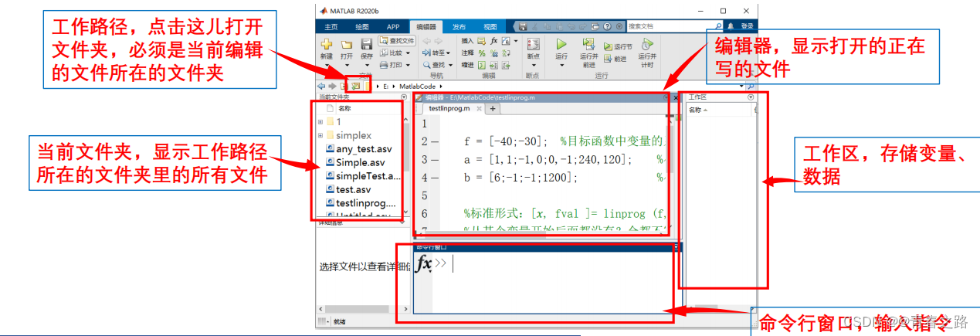Click 运行并计时 run and time icon
The image size is (980, 336).
pos(648,45)
